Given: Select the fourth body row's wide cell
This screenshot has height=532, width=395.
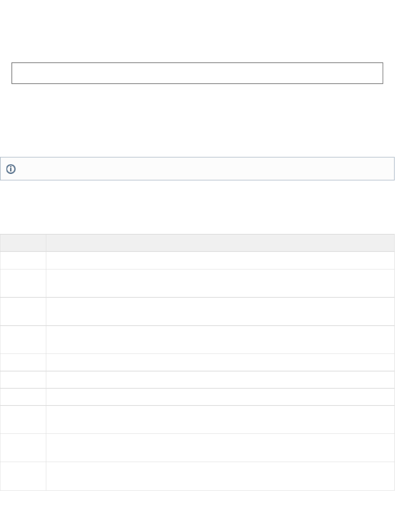Looking at the screenshot, I should coord(220,340).
